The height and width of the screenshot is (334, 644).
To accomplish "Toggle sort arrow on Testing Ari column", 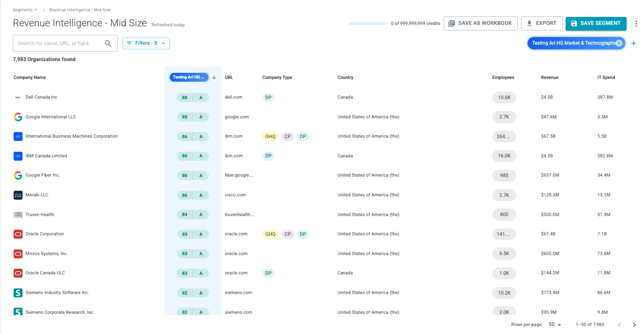I will [x=214, y=78].
